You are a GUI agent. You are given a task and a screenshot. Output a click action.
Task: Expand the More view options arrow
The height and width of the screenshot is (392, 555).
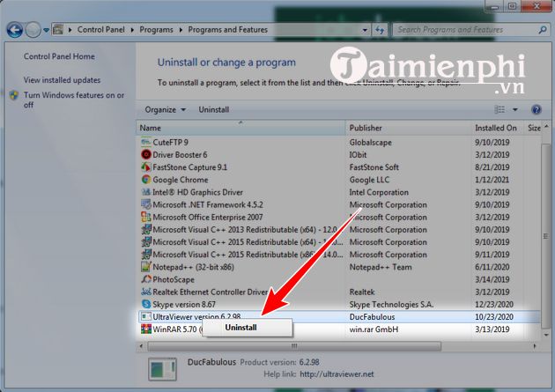click(515, 110)
